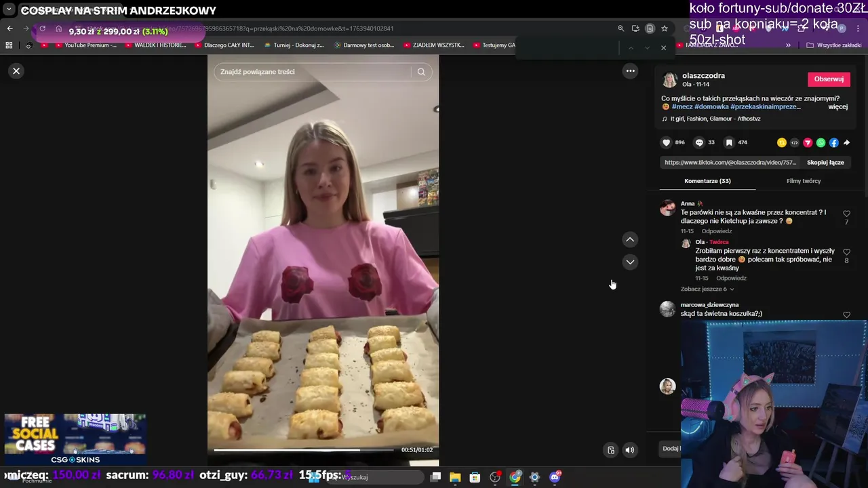868x488 pixels.
Task: Open sound 'It girl, Fashion, Glamour - Athostvz'
Action: (x=715, y=119)
